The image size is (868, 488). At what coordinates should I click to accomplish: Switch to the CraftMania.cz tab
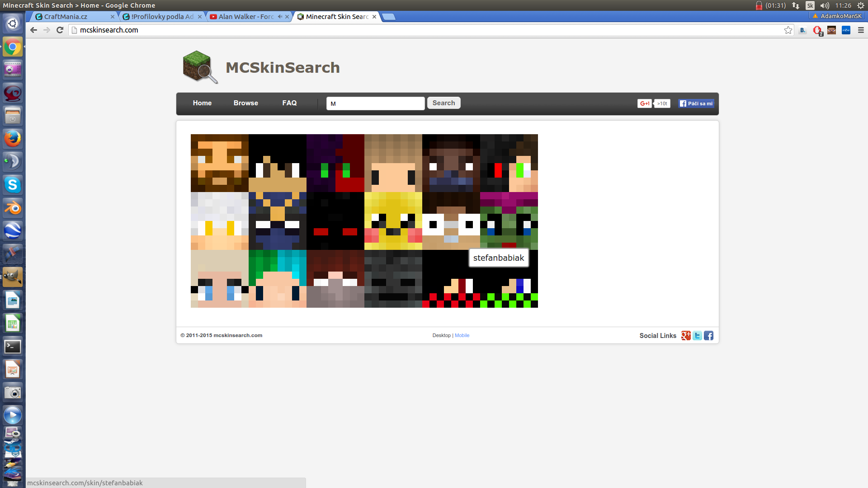tap(70, 17)
